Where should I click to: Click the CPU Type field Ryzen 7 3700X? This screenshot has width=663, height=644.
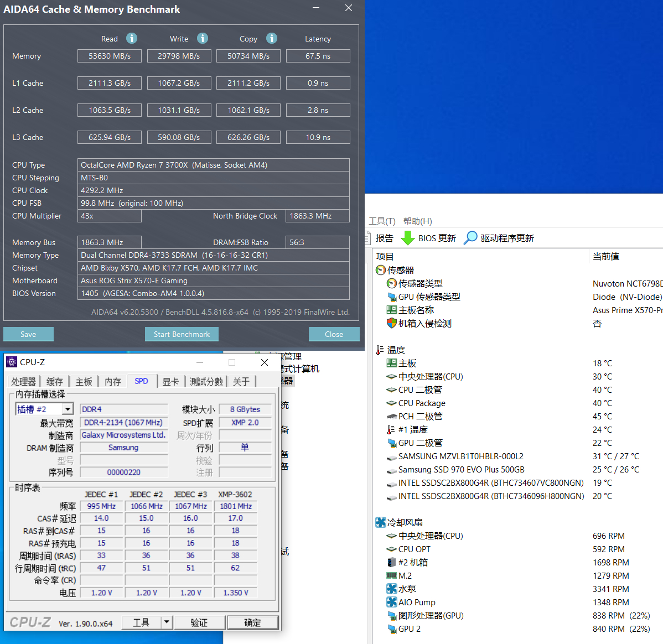click(x=214, y=165)
